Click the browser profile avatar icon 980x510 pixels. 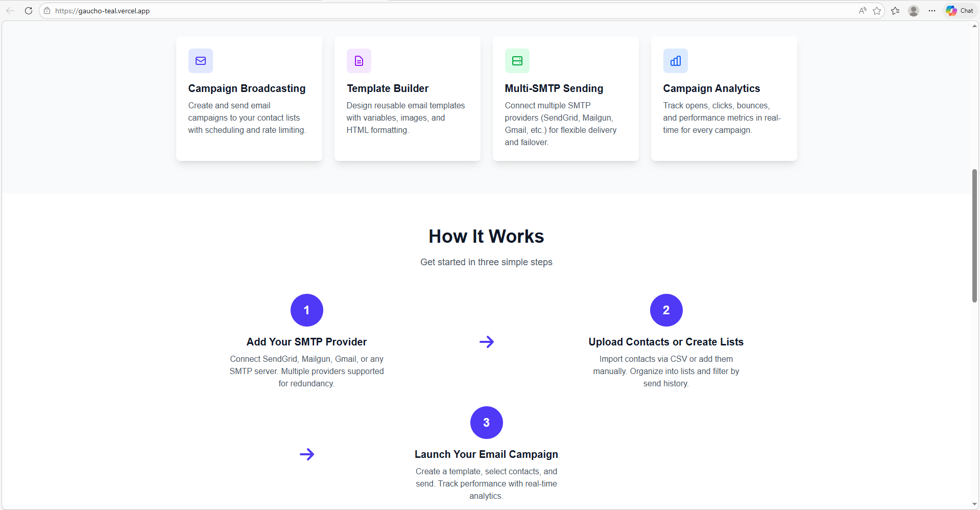[x=914, y=10]
